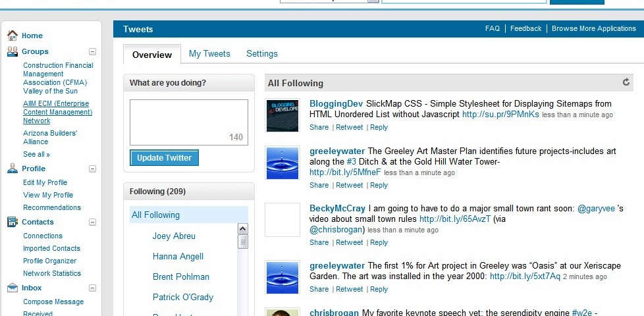Select Hanna Angell in Following list
The height and width of the screenshot is (316, 644).
(178, 257)
